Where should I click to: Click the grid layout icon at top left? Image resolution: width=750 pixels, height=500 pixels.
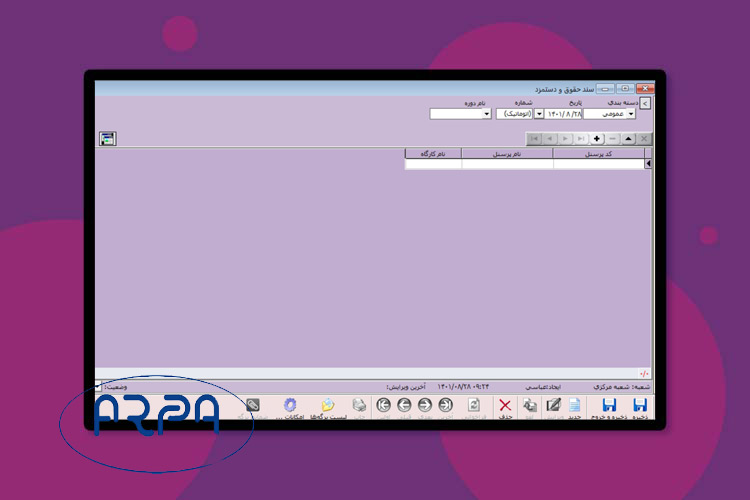coord(107,139)
